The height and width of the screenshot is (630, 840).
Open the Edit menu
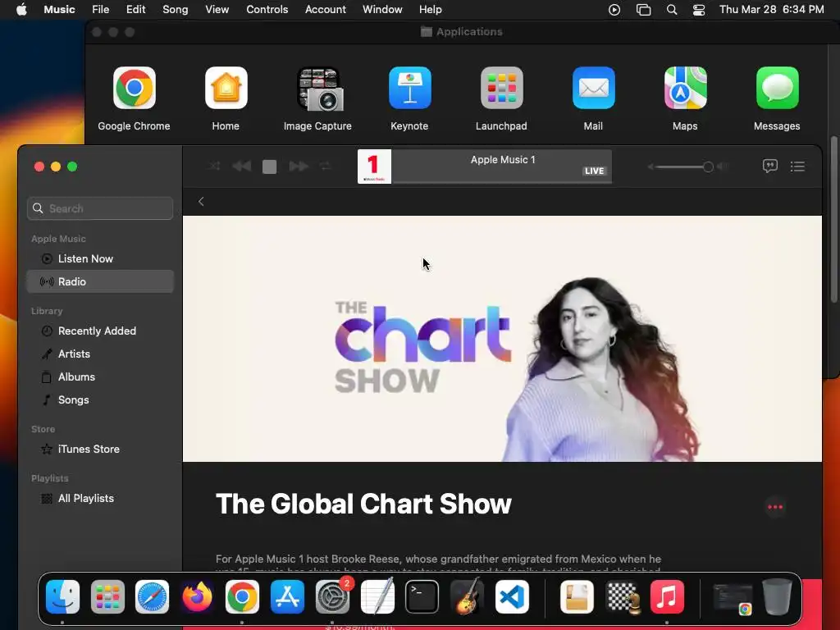coord(135,10)
